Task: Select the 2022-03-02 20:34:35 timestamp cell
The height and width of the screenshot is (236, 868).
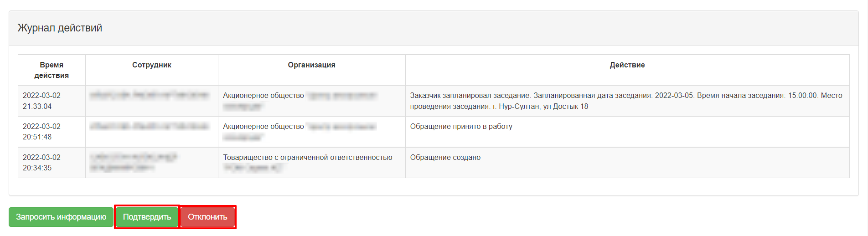Action: click(x=52, y=163)
